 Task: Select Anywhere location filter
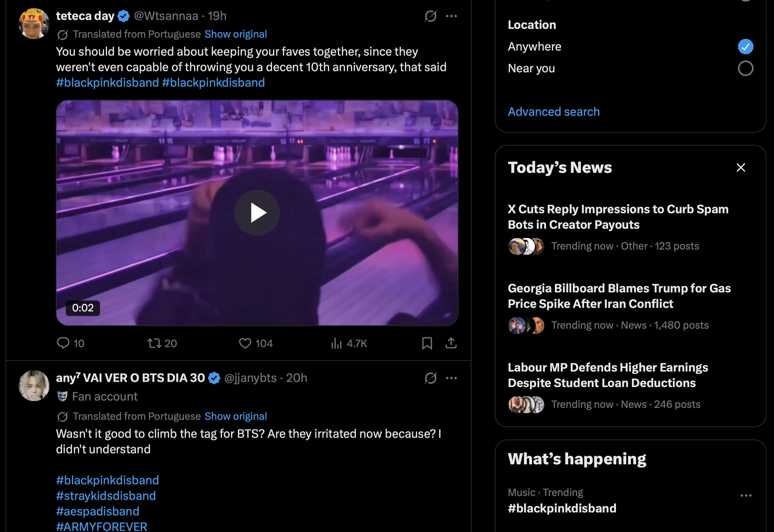630,46
